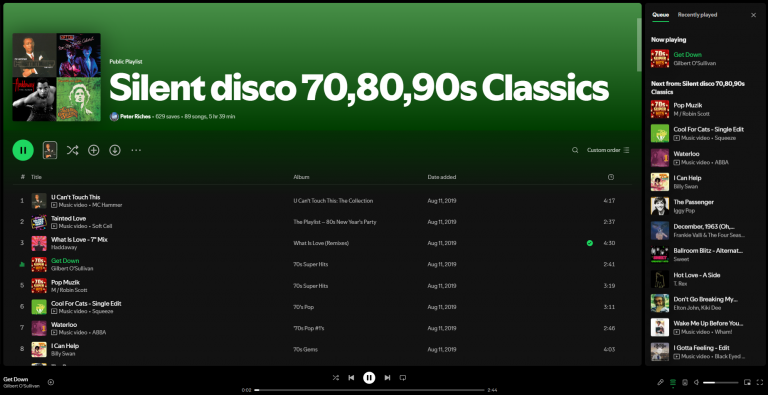This screenshot has height=395, width=768.
Task: Open the album 70s Gems
Action: pos(305,349)
